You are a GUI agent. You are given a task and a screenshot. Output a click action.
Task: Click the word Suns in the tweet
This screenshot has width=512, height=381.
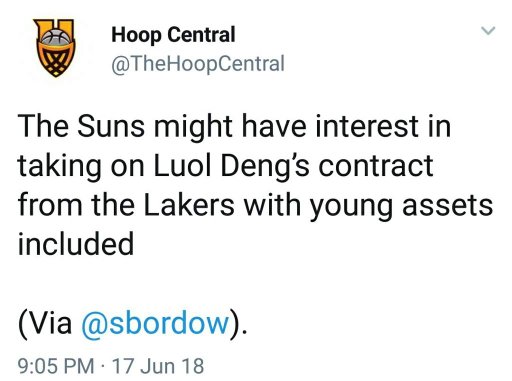[111, 126]
